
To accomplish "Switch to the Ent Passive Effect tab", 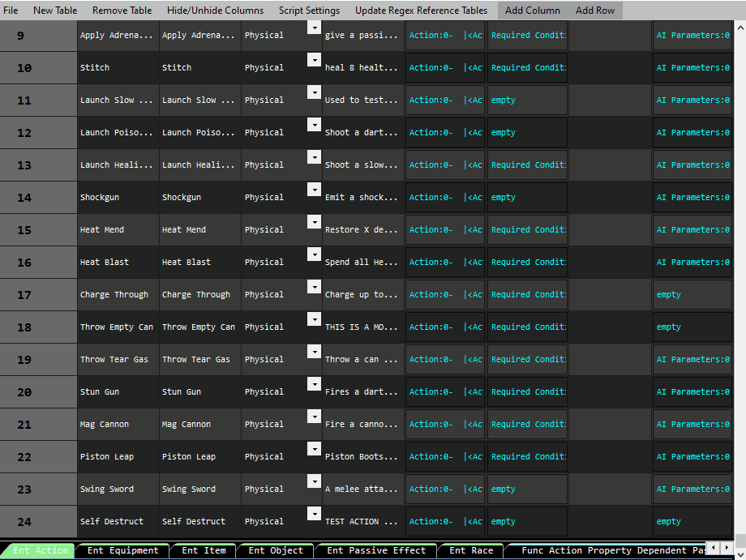I will tap(375, 551).
